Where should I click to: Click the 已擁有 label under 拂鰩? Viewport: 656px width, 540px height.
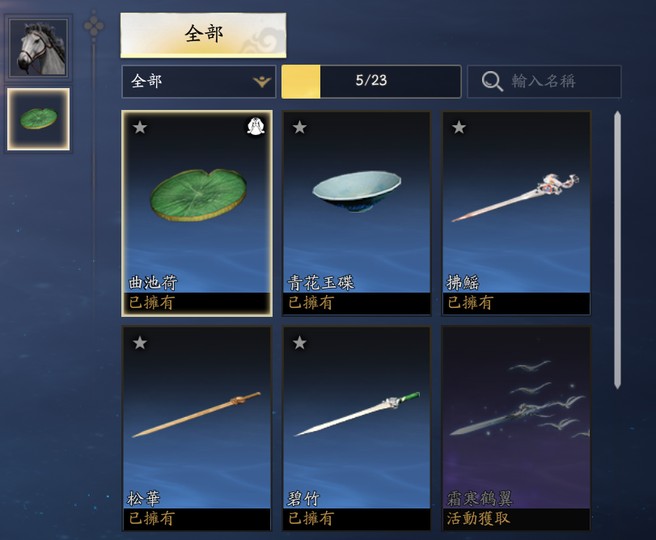pyautogui.click(x=469, y=302)
